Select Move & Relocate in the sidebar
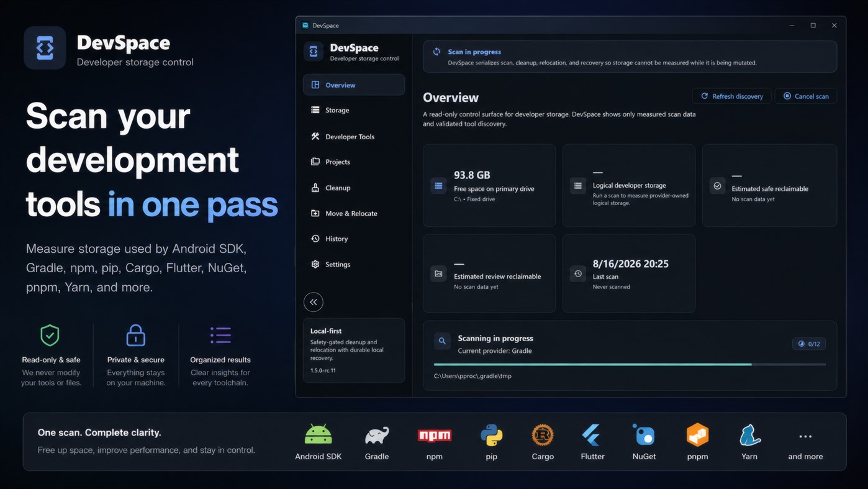The height and width of the screenshot is (489, 868). pos(353,213)
